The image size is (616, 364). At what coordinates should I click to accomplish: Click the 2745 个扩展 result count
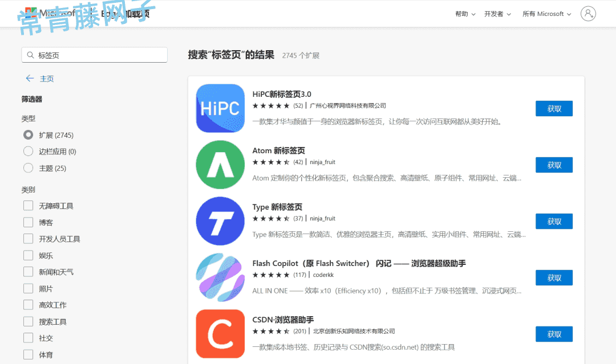301,56
